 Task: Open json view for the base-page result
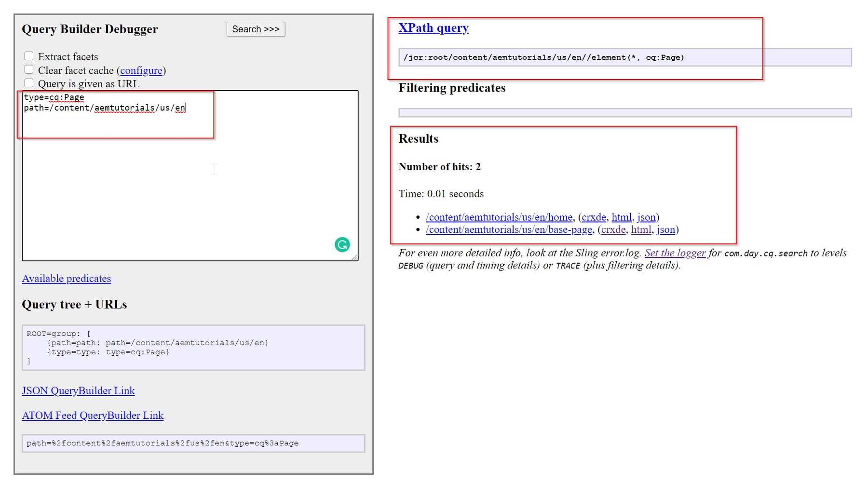(x=665, y=229)
